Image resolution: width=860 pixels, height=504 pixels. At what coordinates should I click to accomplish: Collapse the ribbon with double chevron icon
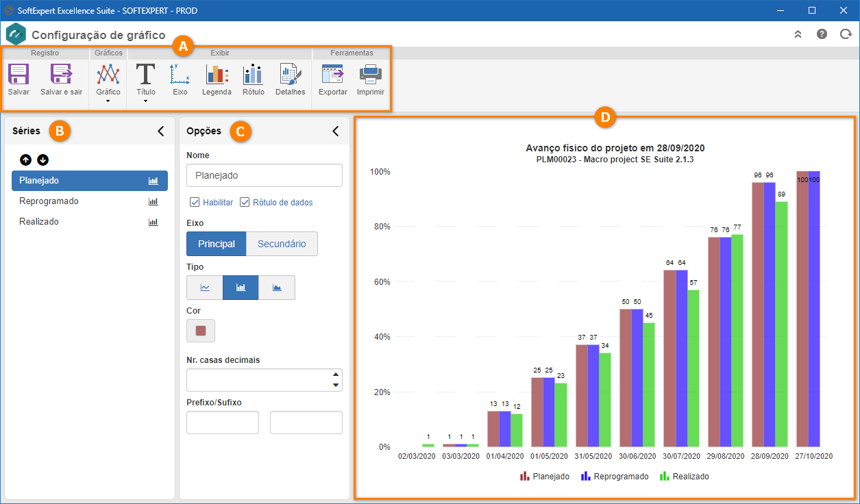[x=798, y=34]
